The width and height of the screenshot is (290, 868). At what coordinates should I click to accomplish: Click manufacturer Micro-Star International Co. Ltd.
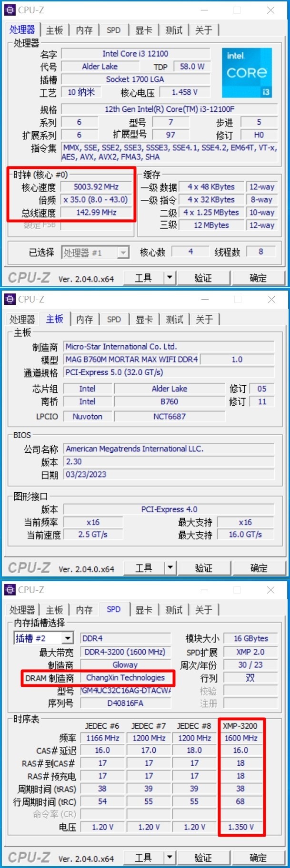(169, 347)
